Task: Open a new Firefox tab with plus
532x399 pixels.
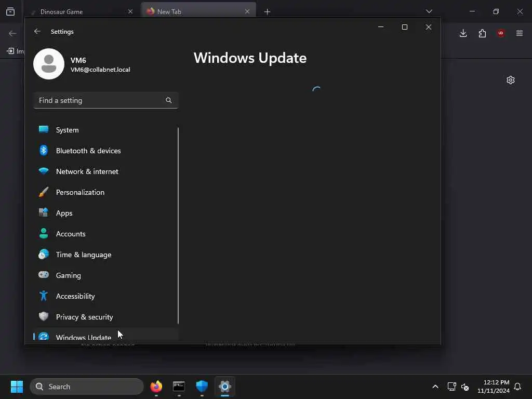Action: (x=268, y=12)
